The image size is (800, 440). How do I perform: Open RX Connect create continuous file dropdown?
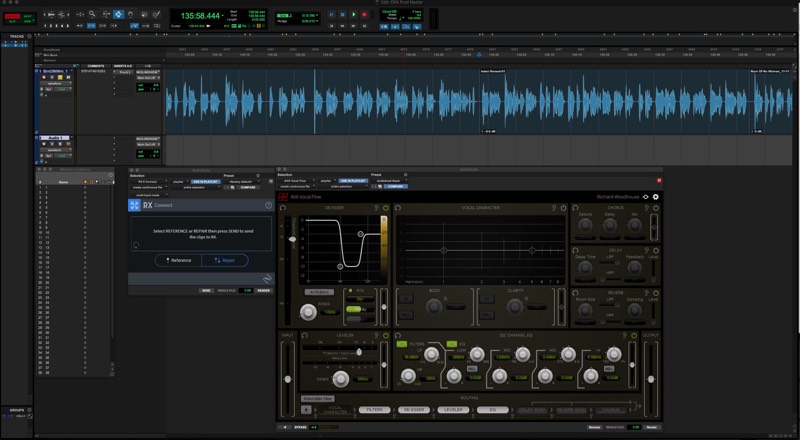pos(149,187)
